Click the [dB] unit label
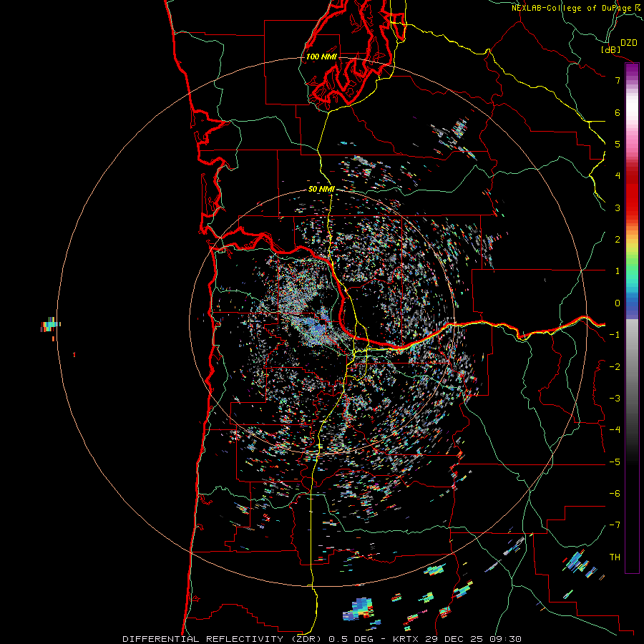Viewport: 644px width, 644px height. 611,49
